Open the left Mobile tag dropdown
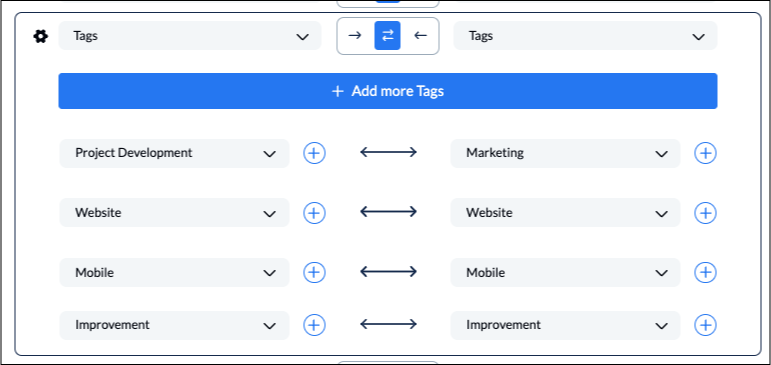The height and width of the screenshot is (365, 771). click(x=175, y=273)
